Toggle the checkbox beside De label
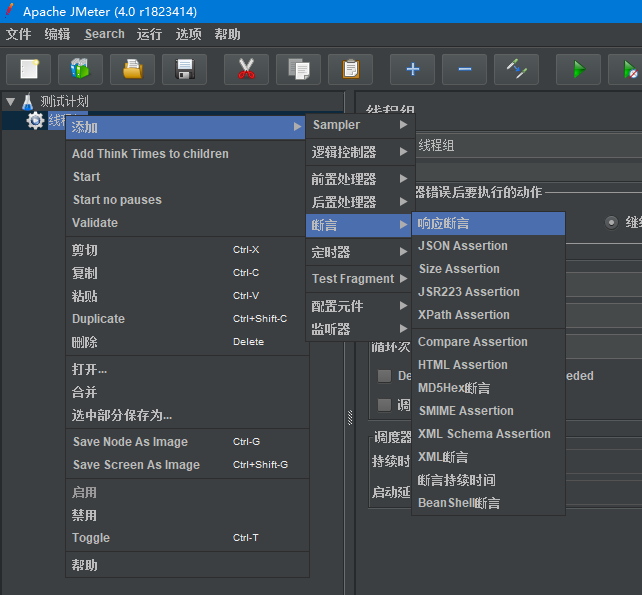Image resolution: width=642 pixels, height=595 pixels. click(x=384, y=376)
